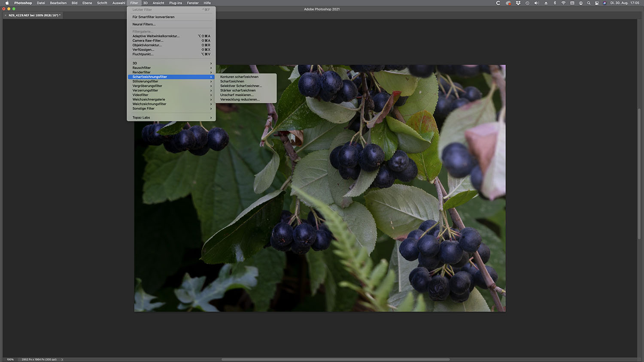Open the Verflüssigen... filter
Viewport: 644px width, 362px height.
click(171, 50)
